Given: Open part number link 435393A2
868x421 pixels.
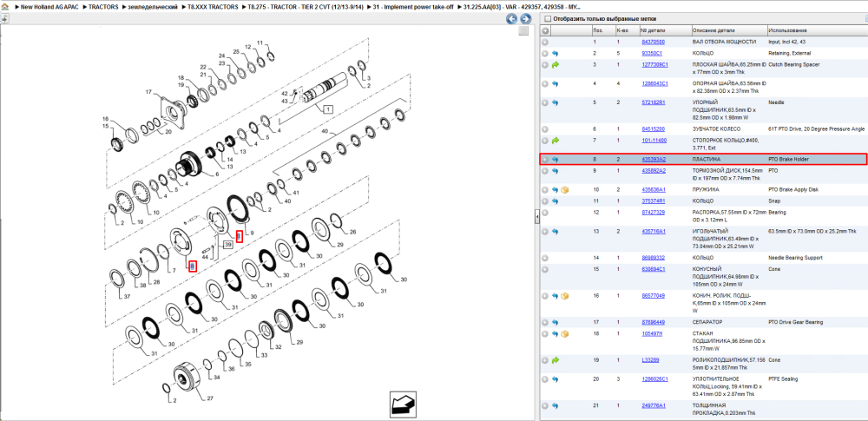Looking at the screenshot, I should [x=654, y=160].
